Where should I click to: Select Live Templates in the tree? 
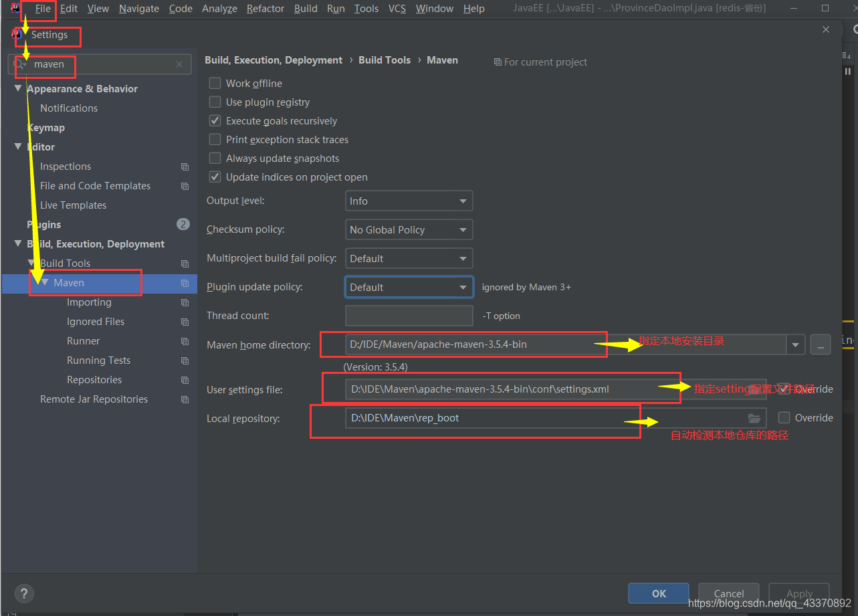tap(73, 205)
